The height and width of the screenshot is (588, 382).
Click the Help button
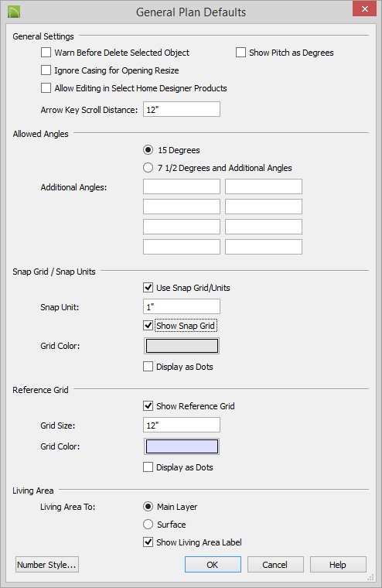tap(338, 564)
